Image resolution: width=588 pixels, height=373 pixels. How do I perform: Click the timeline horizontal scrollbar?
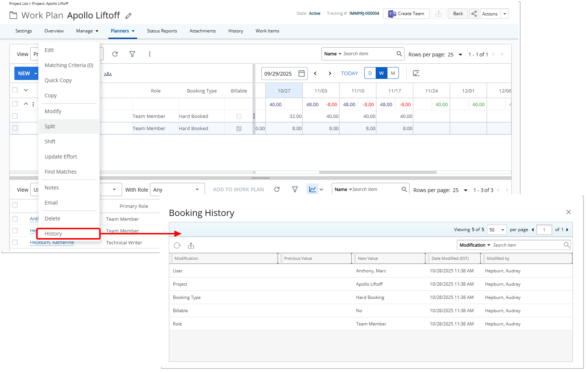(378, 172)
